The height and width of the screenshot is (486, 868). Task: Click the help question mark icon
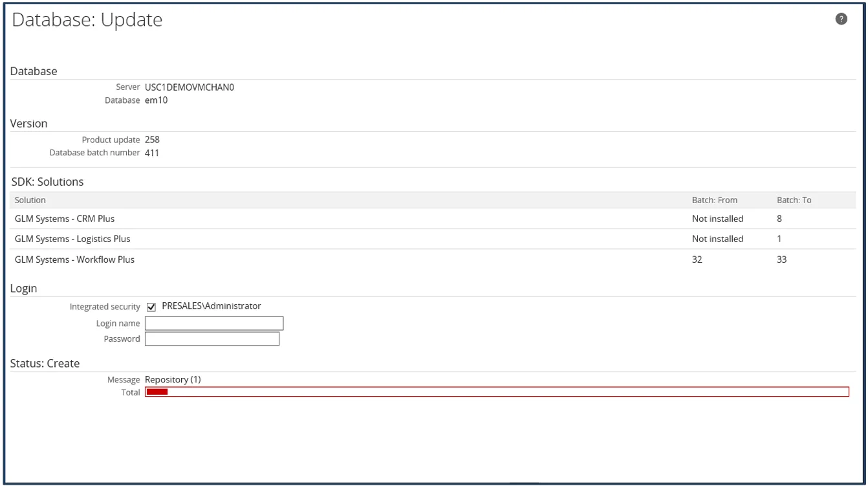[841, 19]
